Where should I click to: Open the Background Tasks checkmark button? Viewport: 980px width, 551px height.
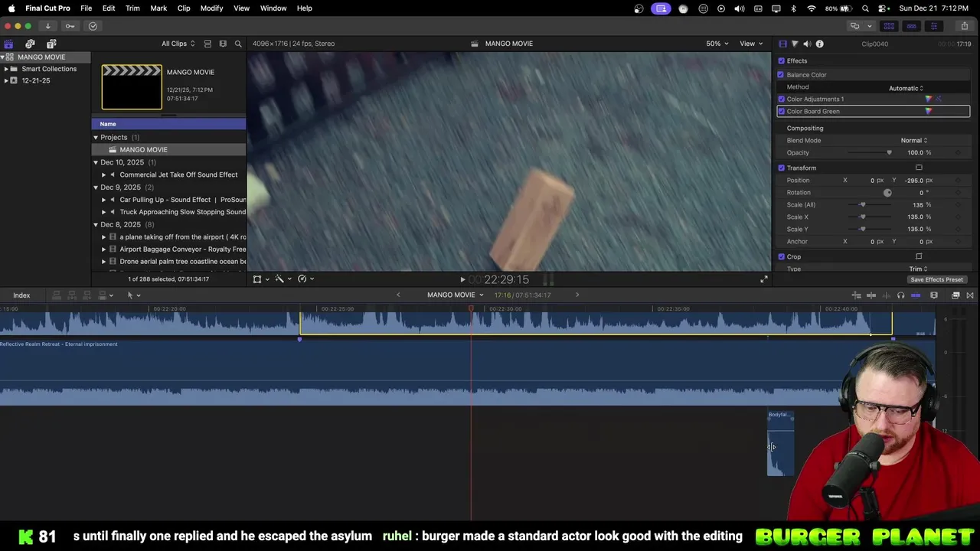pyautogui.click(x=93, y=26)
